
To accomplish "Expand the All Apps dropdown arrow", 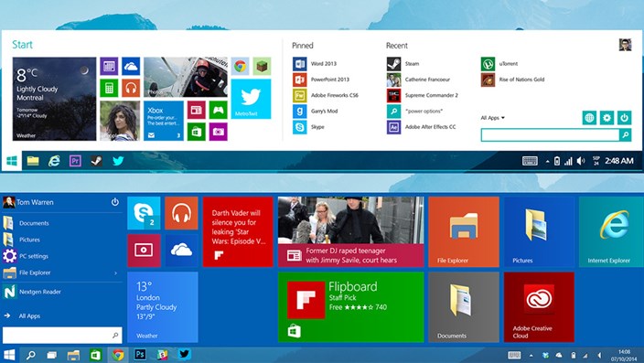I will pos(503,118).
